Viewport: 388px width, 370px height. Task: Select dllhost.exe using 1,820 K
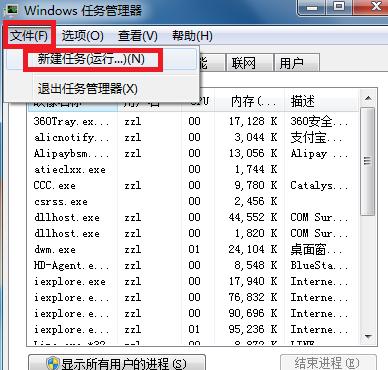(193, 233)
